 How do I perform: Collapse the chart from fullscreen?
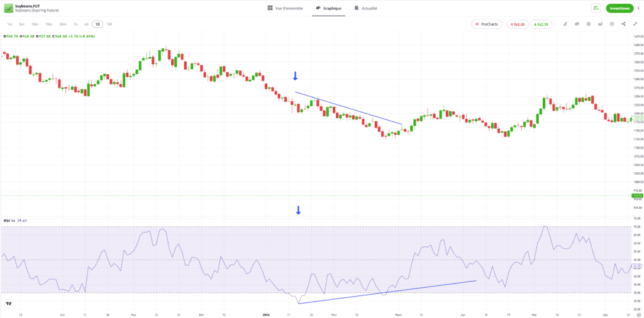tap(635, 25)
